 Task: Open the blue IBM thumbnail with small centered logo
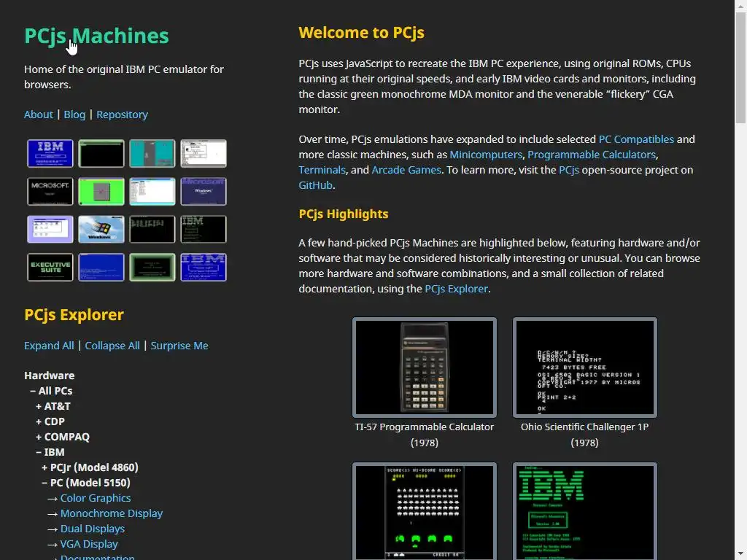(50, 153)
